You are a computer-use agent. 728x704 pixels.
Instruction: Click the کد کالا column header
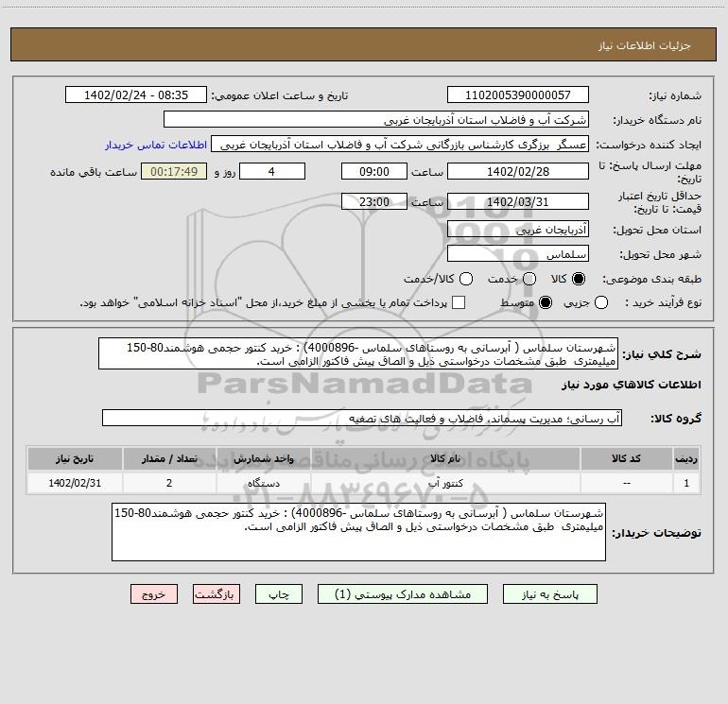pyautogui.click(x=626, y=458)
